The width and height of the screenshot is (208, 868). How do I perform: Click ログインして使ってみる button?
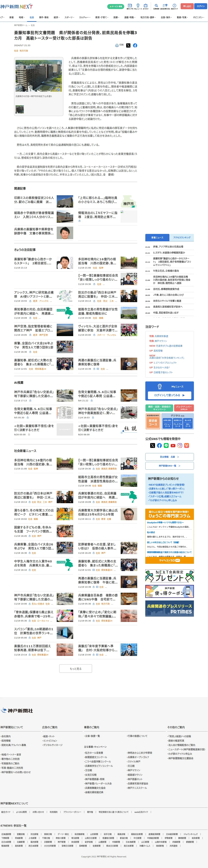tap(169, 395)
